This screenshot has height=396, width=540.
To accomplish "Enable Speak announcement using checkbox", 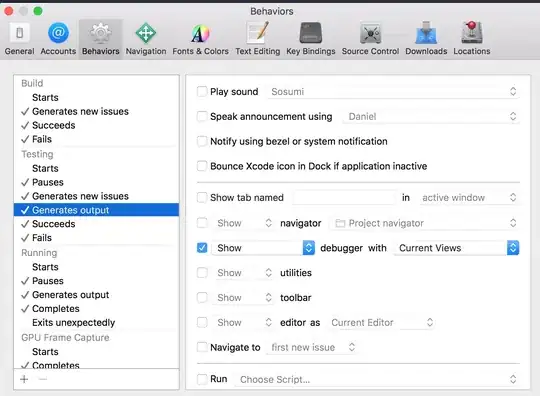I will [202, 116].
